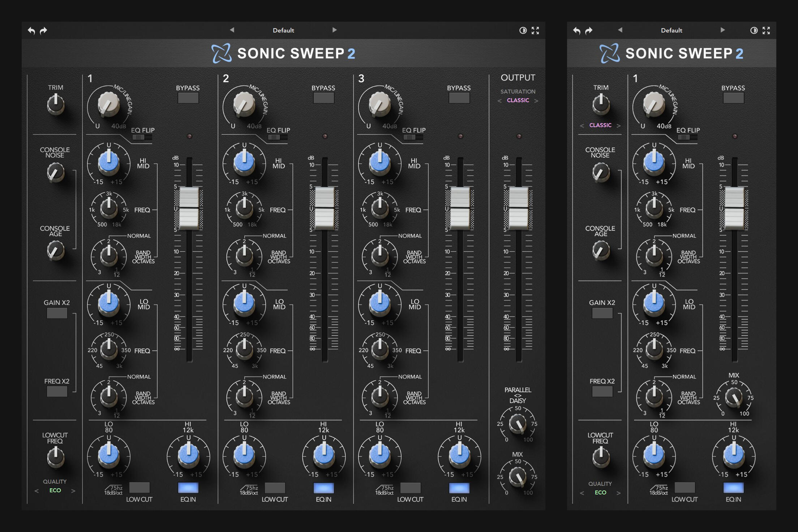Enable channel 3 LOW CUT button
The width and height of the screenshot is (798, 532).
410,488
